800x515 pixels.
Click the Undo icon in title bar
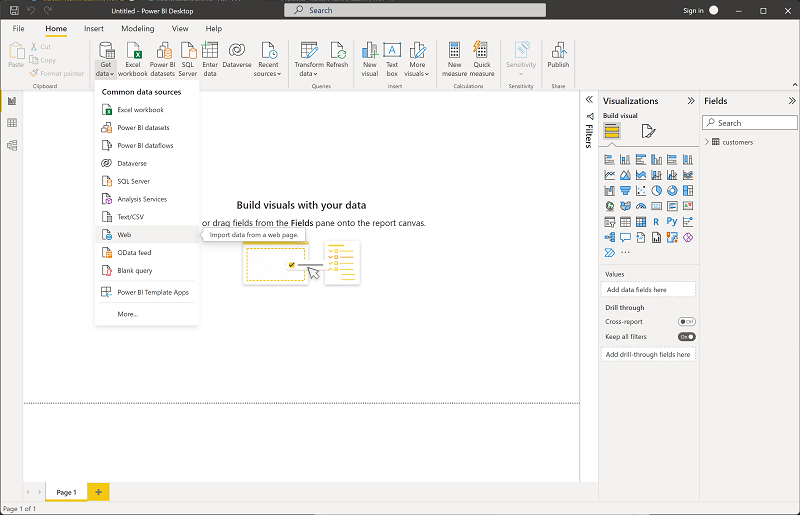pos(31,10)
